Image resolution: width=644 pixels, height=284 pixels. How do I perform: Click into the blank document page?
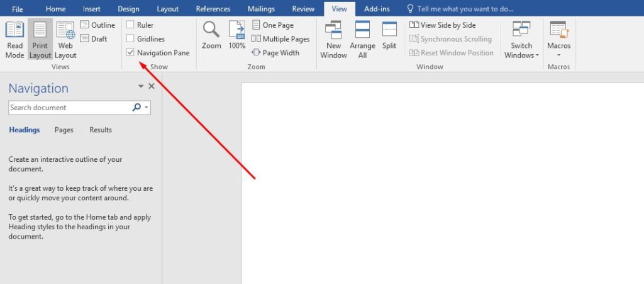(x=442, y=183)
